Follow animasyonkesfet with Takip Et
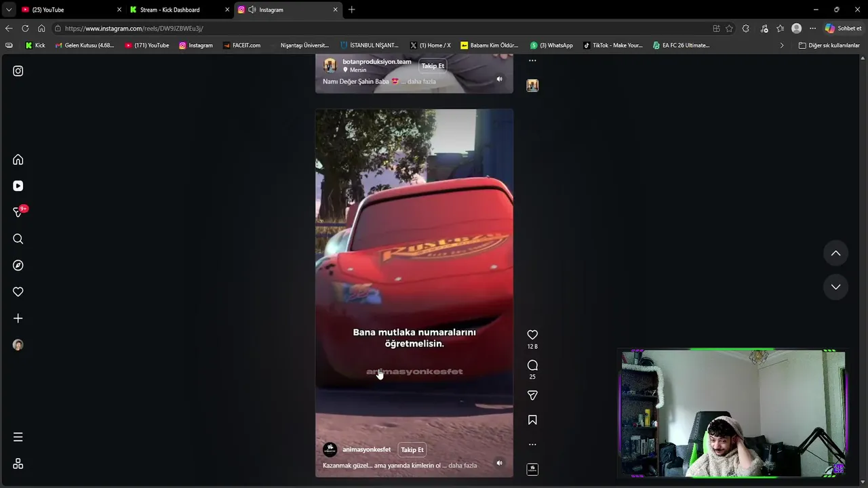The width and height of the screenshot is (868, 488). pyautogui.click(x=412, y=450)
